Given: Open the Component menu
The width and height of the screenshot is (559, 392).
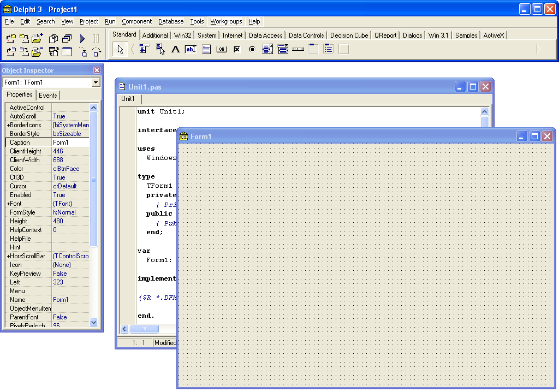Looking at the screenshot, I should click(x=136, y=21).
